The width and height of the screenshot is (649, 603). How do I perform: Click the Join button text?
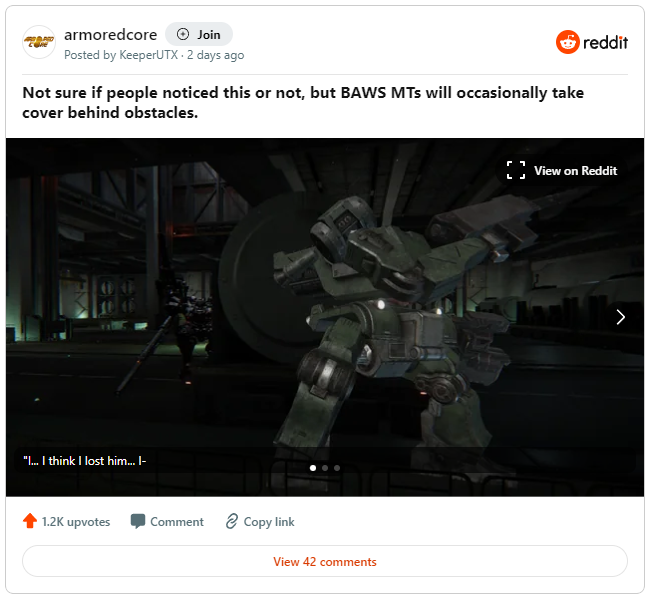click(209, 35)
